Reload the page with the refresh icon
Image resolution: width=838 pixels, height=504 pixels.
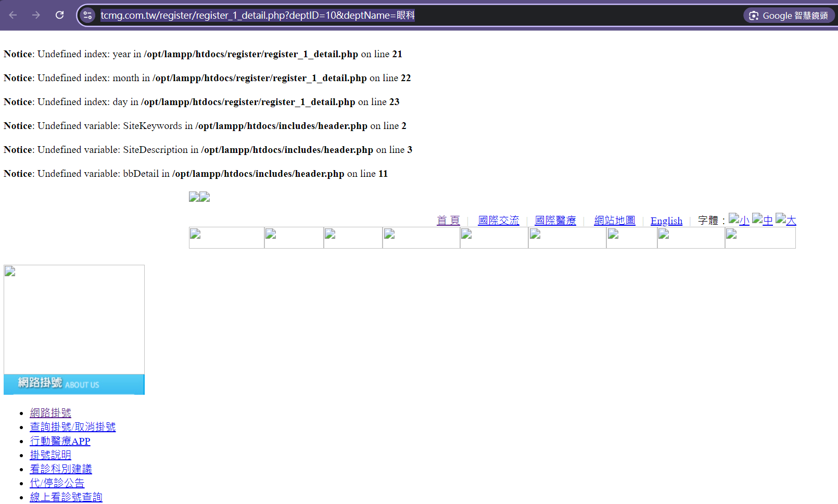[x=60, y=15]
